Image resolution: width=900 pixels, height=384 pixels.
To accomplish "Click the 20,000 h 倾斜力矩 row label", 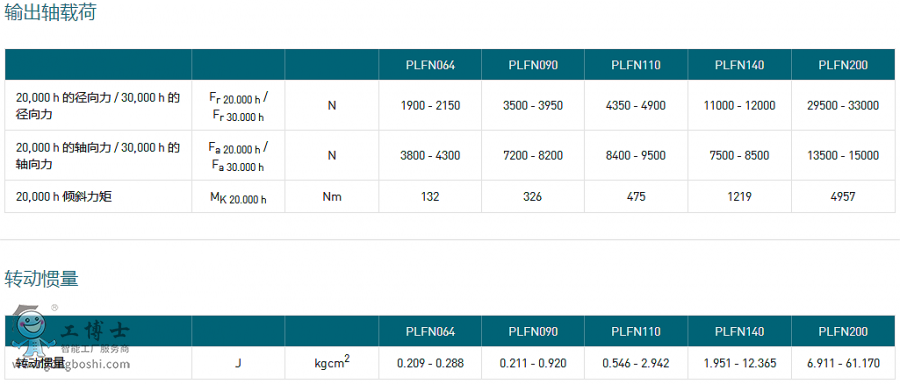I will [x=64, y=197].
